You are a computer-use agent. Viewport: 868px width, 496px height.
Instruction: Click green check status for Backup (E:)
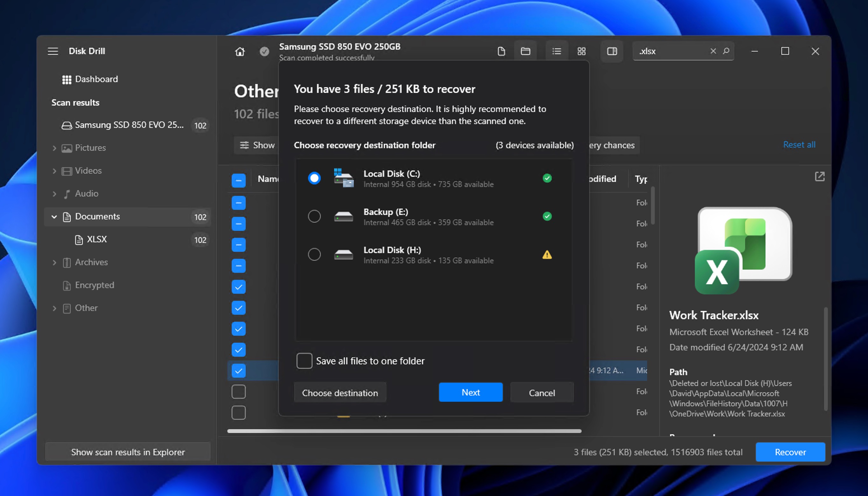pos(547,216)
